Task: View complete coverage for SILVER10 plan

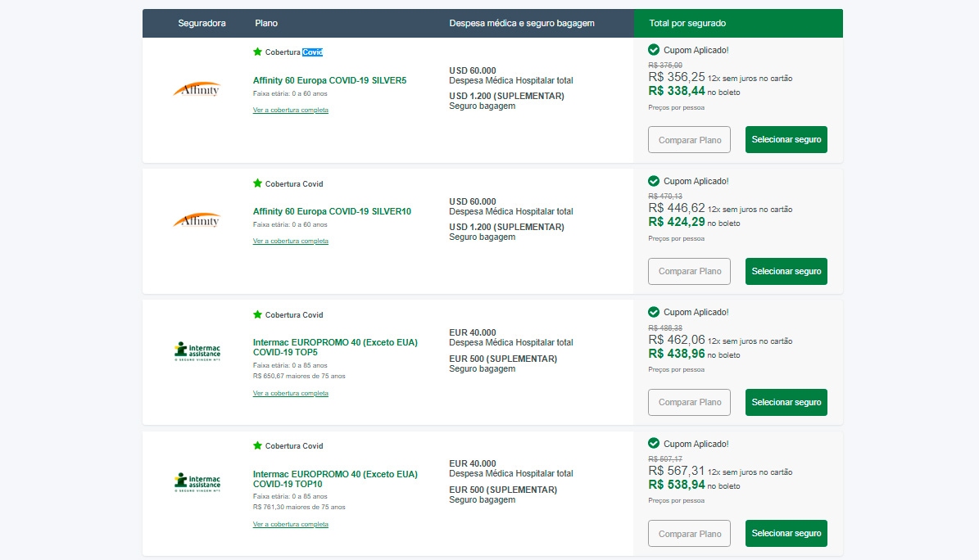Action: click(x=290, y=241)
